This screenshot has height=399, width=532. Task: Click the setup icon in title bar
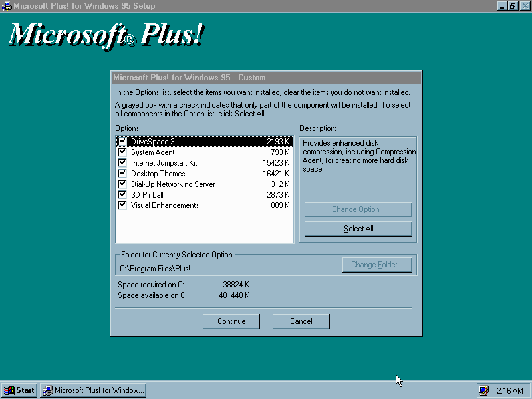point(7,6)
